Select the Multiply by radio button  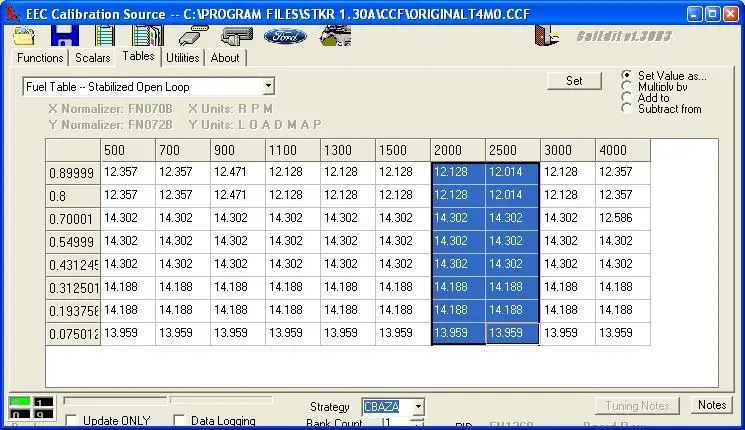tap(627, 86)
